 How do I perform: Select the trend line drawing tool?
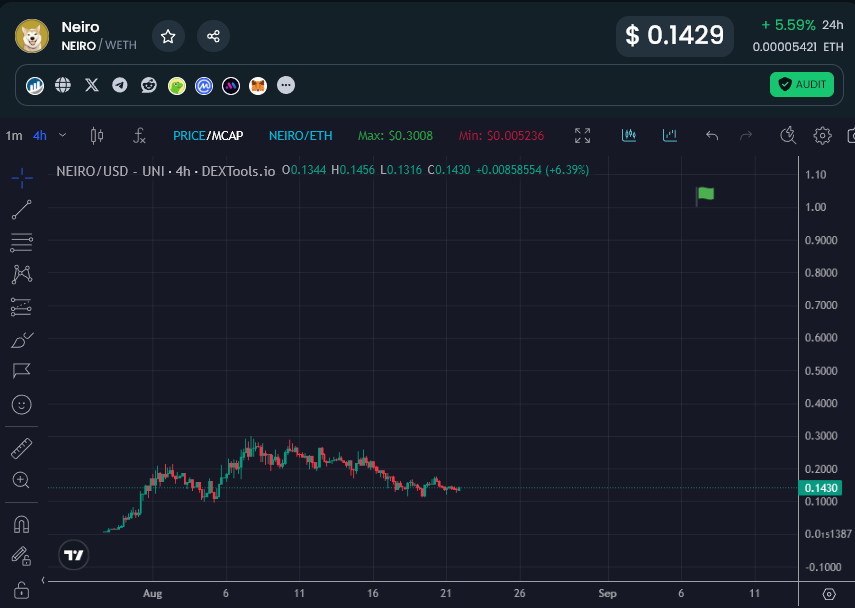pos(22,210)
